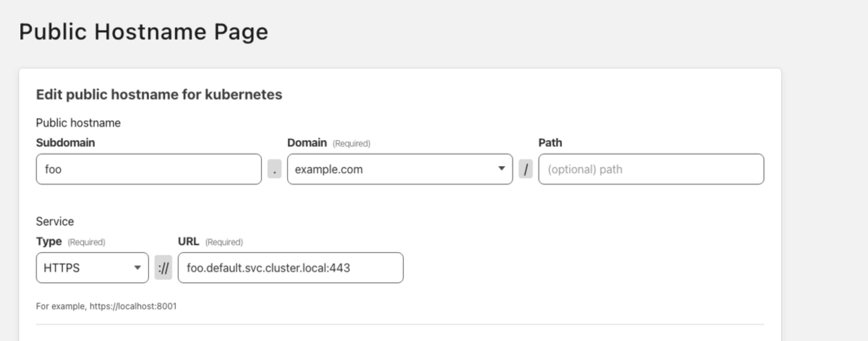Click the Type (Required) label
The width and height of the screenshot is (868, 341).
tap(70, 241)
